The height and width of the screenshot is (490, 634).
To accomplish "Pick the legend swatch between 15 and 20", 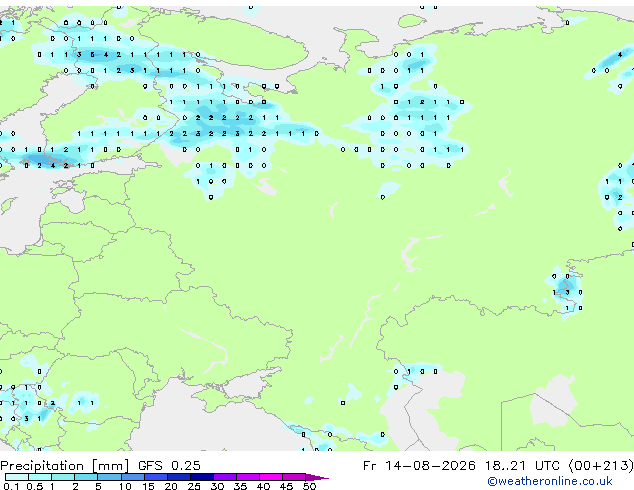I will 156,477.
